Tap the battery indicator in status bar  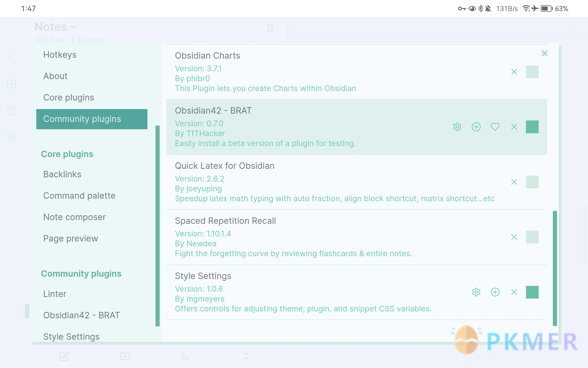(547, 9)
